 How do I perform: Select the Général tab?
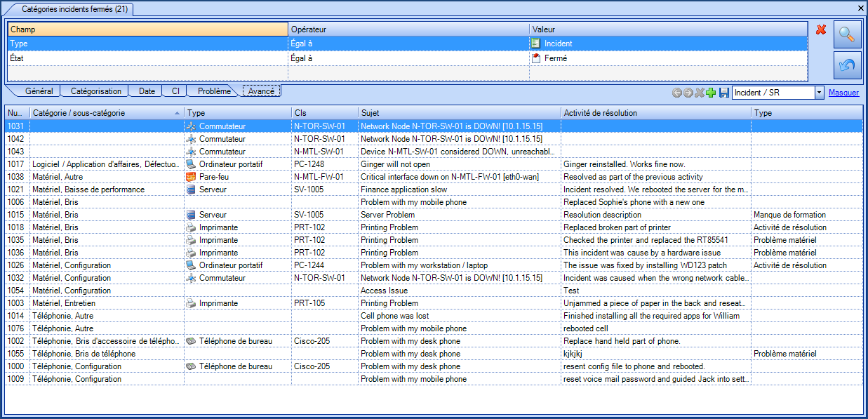click(39, 91)
